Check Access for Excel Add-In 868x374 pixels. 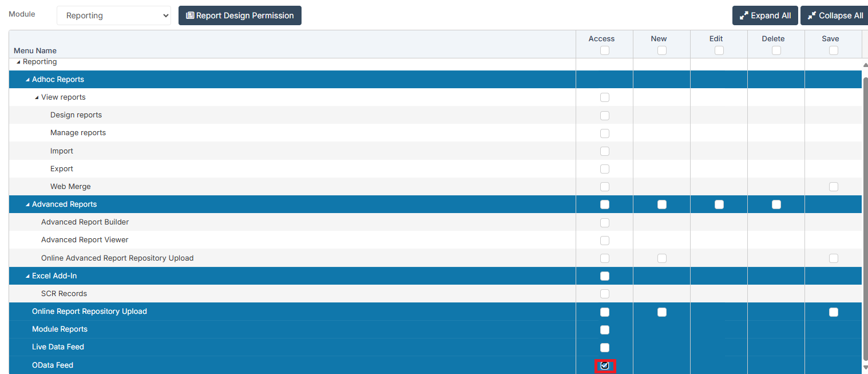605,276
